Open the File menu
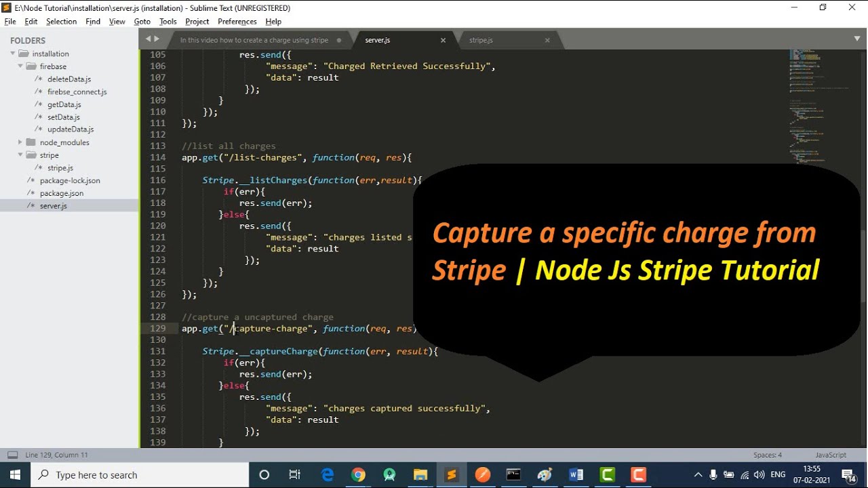868x488 pixels. tap(10, 22)
